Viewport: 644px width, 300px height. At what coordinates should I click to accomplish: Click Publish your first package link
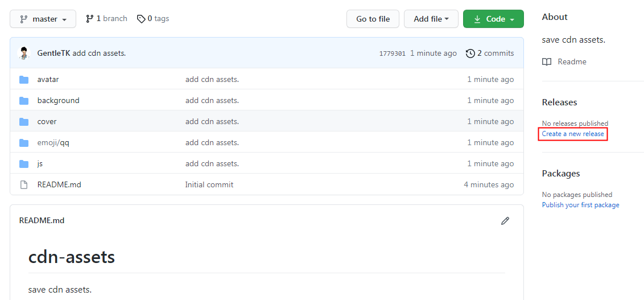(580, 205)
